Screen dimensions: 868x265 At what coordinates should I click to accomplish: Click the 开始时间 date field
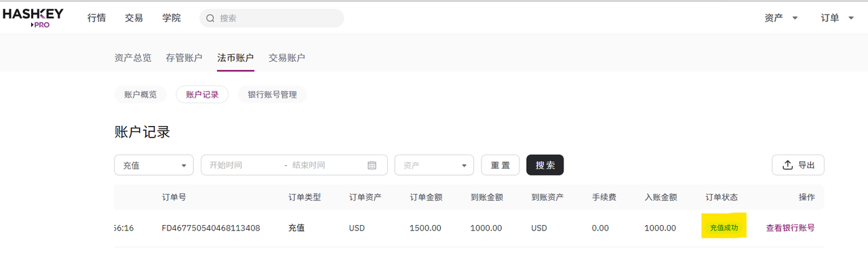coord(241,165)
